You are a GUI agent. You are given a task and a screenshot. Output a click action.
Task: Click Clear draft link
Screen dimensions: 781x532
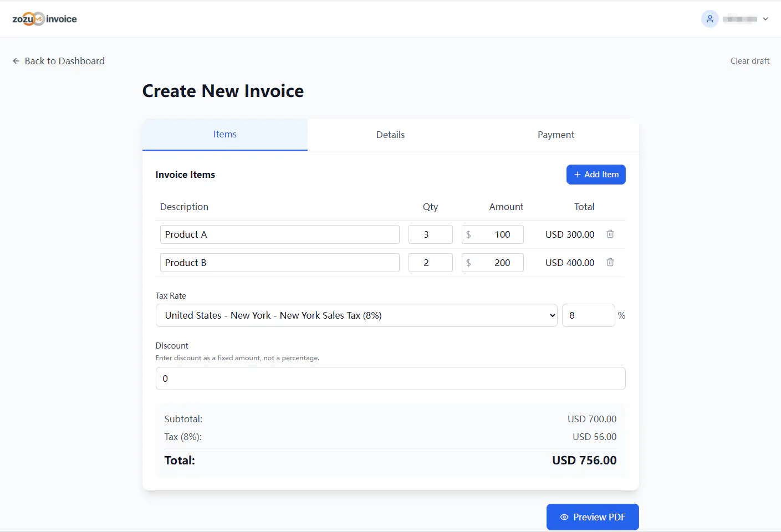[749, 61]
